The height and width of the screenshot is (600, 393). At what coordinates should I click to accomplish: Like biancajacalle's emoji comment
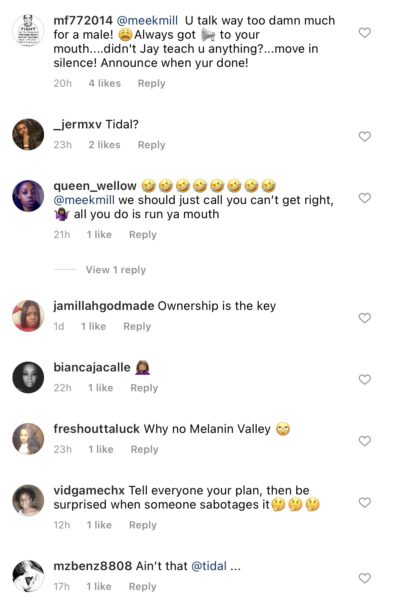click(x=365, y=379)
